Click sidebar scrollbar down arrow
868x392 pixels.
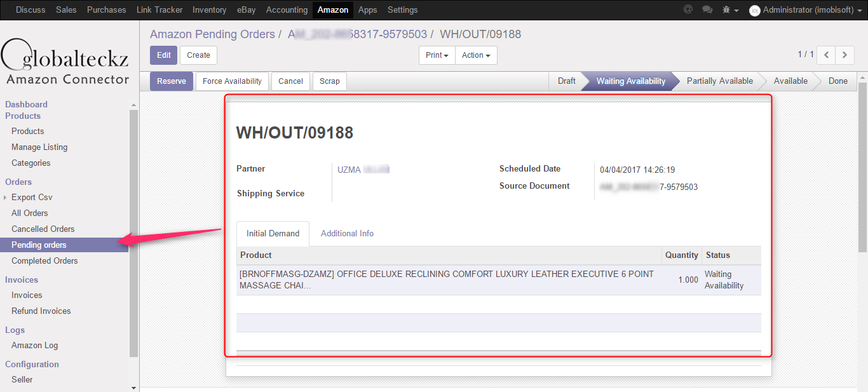click(133, 387)
